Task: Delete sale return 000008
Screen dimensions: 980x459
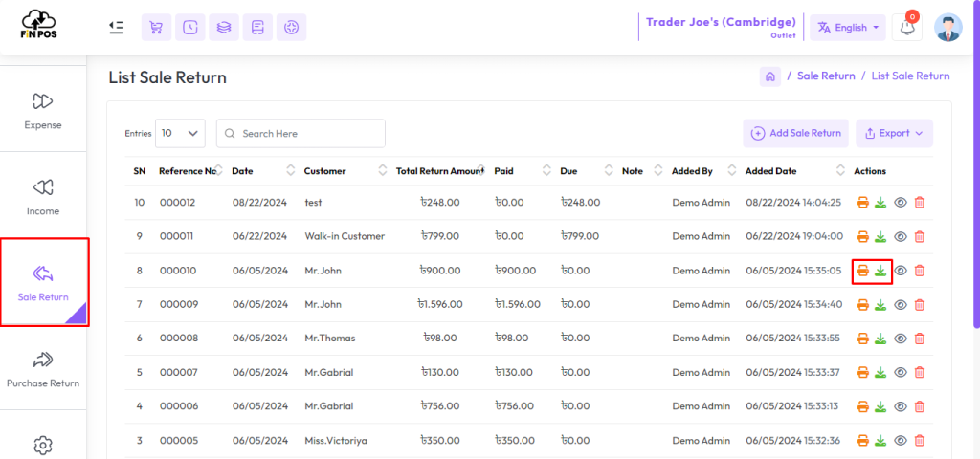Action: pyautogui.click(x=920, y=339)
